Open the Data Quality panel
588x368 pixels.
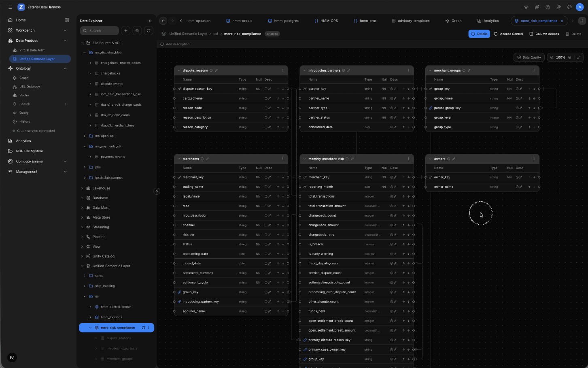(529, 57)
